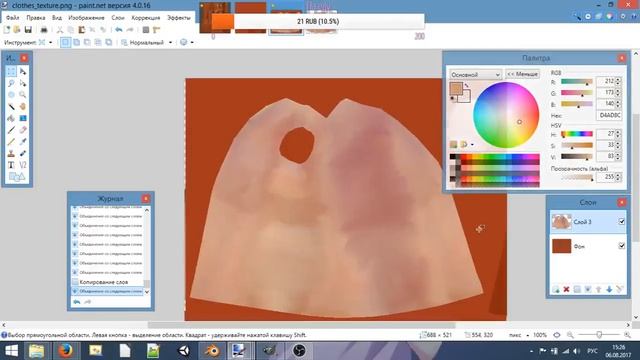This screenshot has width=640, height=360.
Task: Select the Clone Stamp tool
Action: 11,153
